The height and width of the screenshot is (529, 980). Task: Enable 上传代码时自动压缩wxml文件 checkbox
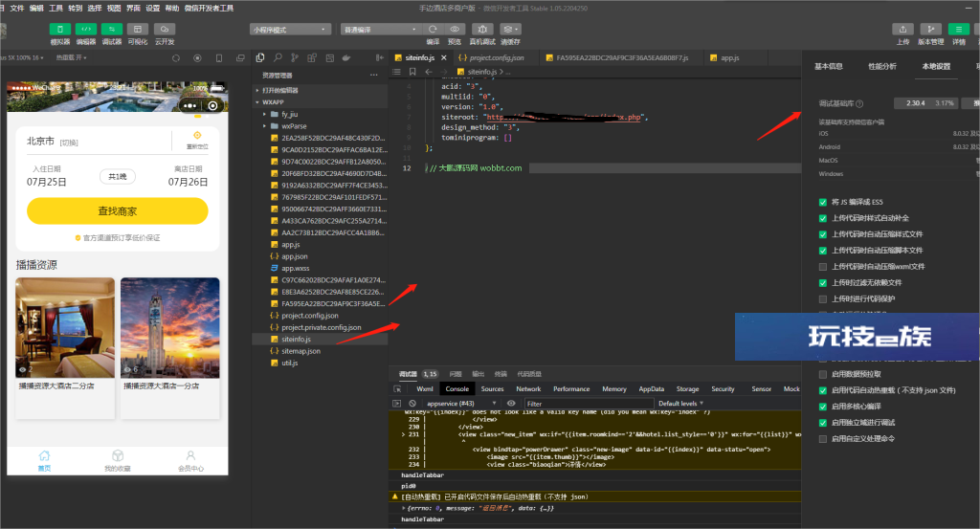pyautogui.click(x=822, y=267)
